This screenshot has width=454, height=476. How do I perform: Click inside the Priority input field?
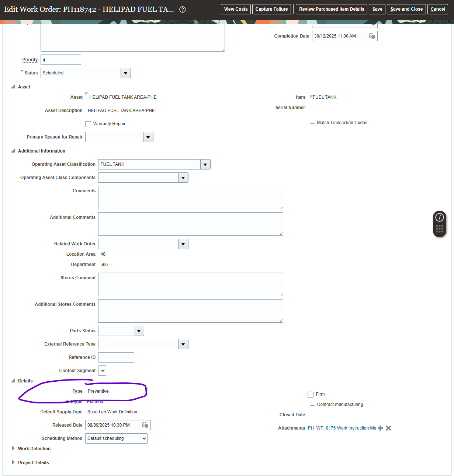[x=60, y=59]
